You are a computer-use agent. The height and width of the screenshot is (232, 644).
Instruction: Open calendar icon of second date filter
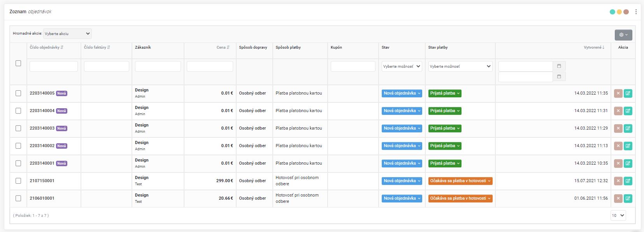(x=559, y=77)
